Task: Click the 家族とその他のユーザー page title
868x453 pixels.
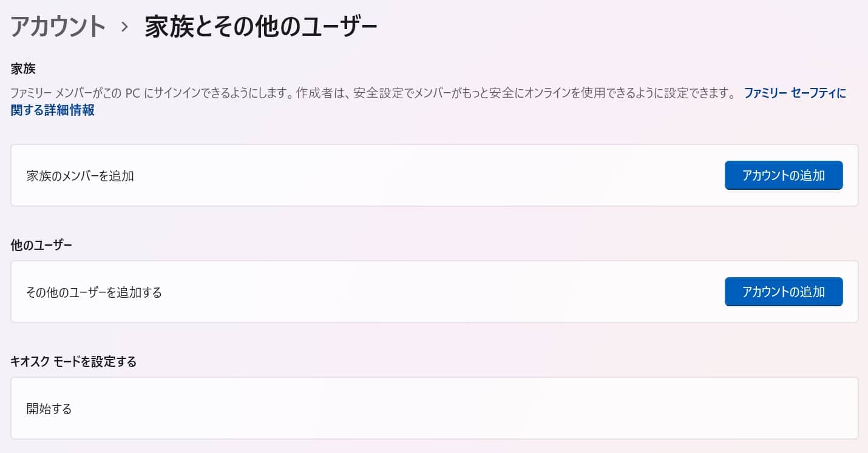Action: (261, 27)
